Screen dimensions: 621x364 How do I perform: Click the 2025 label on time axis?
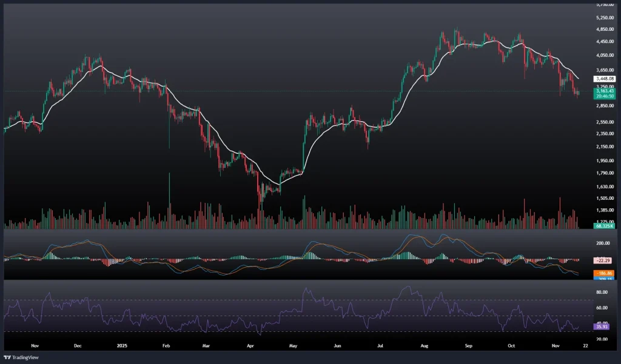click(x=122, y=345)
